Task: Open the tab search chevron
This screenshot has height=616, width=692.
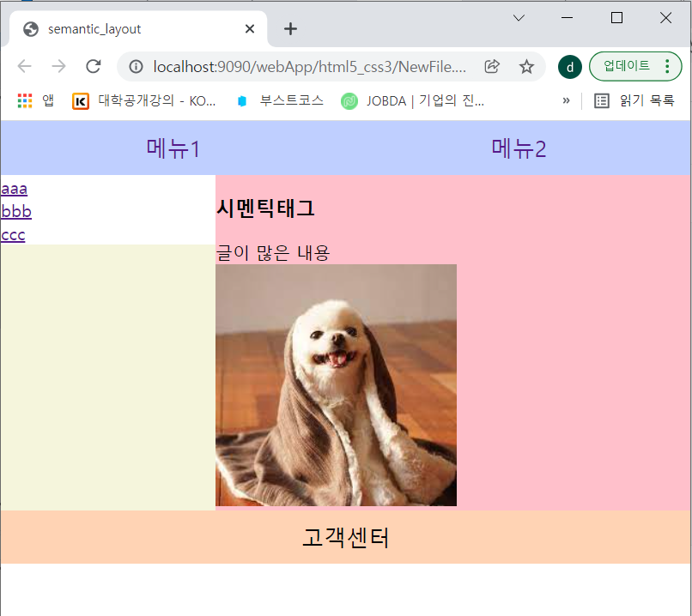Action: click(x=519, y=18)
